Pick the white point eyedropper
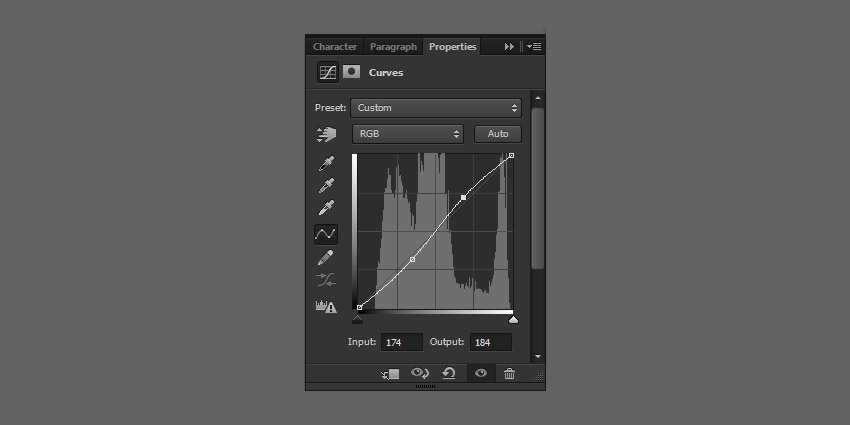 (326, 208)
